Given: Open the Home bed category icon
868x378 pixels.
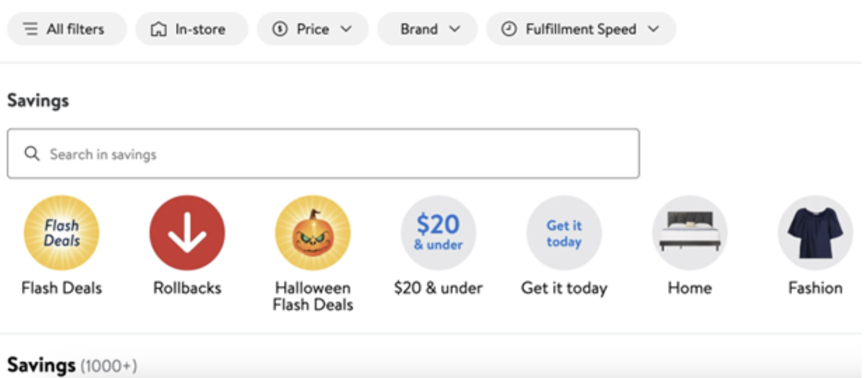Looking at the screenshot, I should pos(690,233).
